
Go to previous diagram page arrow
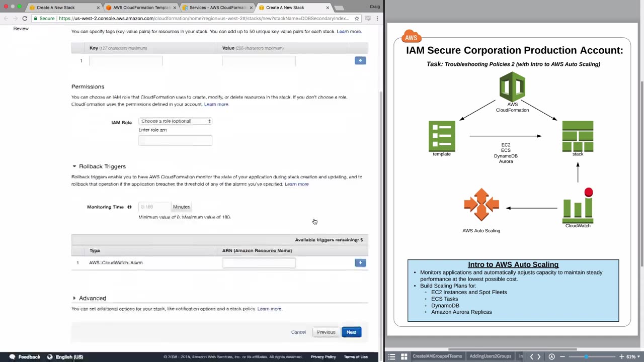tap(531, 356)
